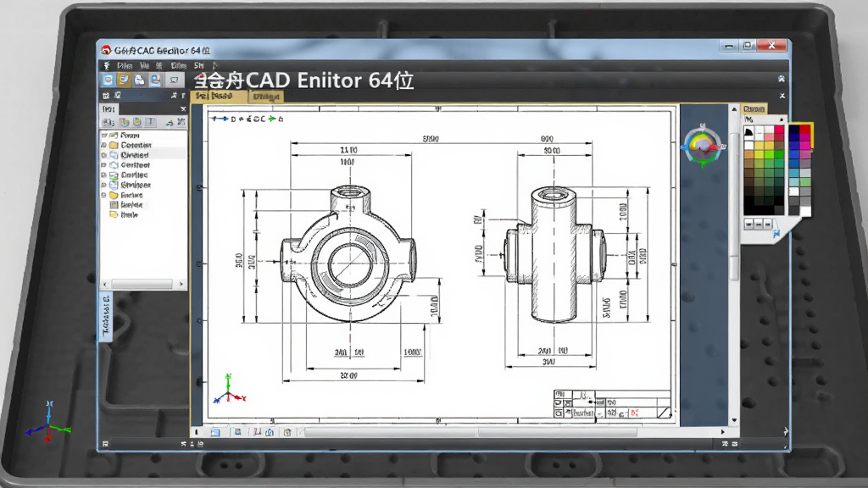Image resolution: width=868 pixels, height=488 pixels.
Task: Click the title block in the drawing's corner
Action: coord(613,404)
